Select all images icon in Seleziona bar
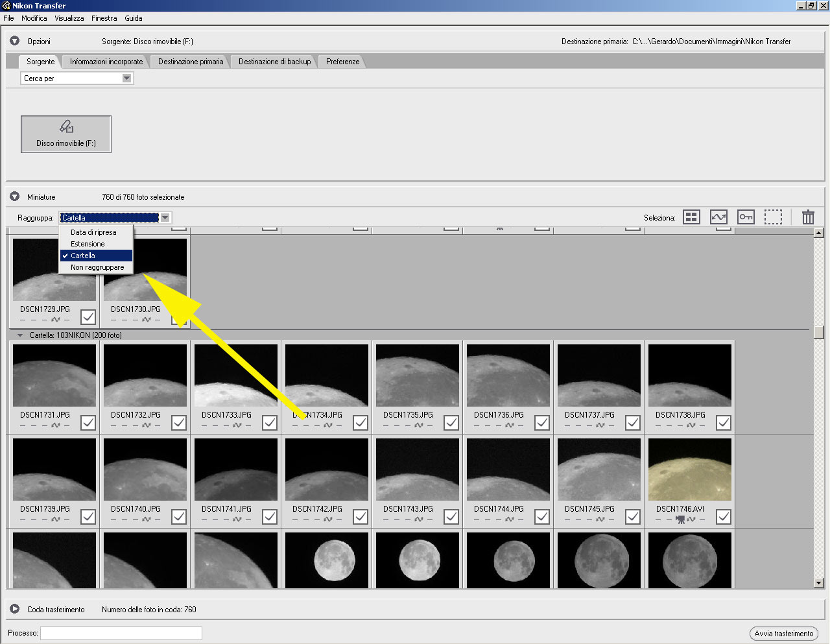The image size is (830, 644). point(692,217)
